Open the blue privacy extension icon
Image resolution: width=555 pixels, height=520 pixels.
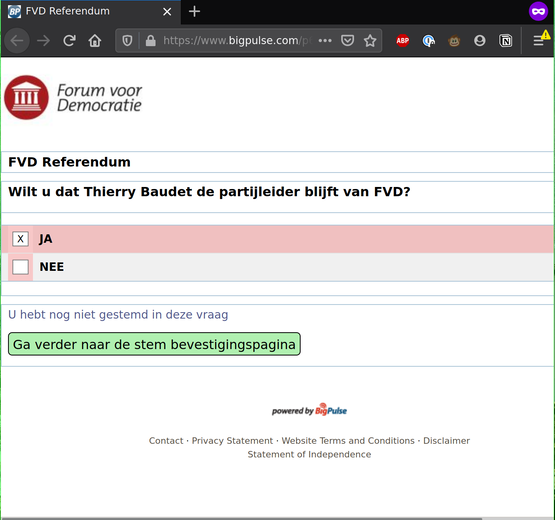click(428, 41)
